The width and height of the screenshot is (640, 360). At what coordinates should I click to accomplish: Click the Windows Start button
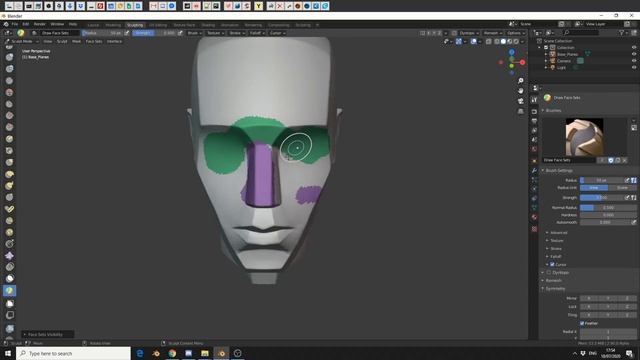pos(8,353)
